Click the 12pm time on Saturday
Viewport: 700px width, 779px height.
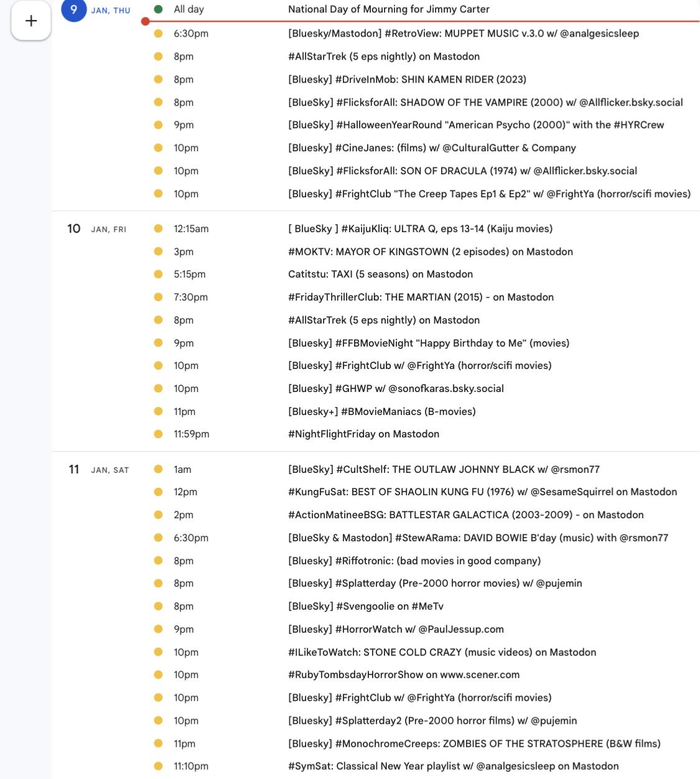point(185,492)
